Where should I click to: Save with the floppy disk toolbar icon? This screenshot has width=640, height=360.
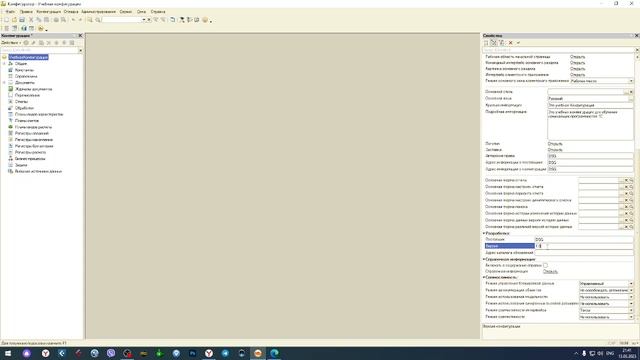pyautogui.click(x=22, y=20)
